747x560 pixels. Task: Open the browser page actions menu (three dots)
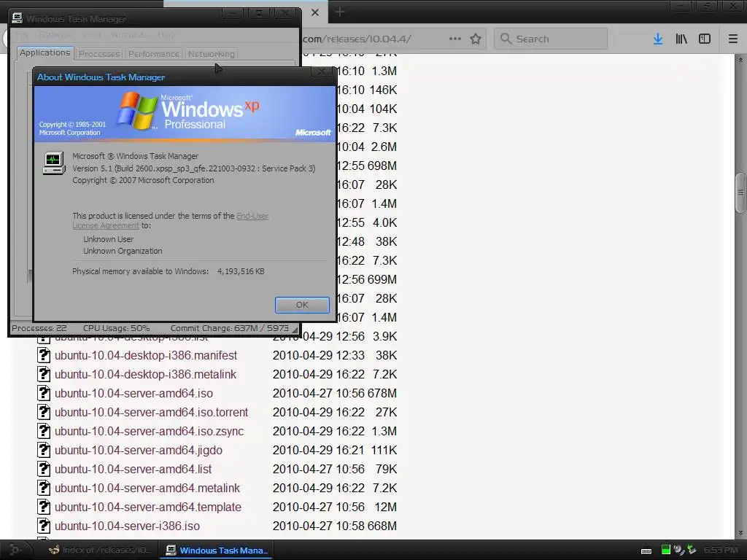coord(455,39)
